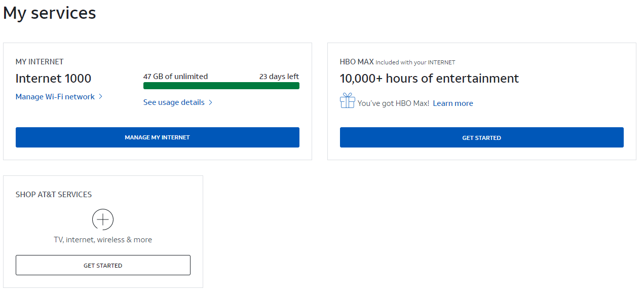
Task: Click the green data usage progress bar
Action: (x=221, y=86)
